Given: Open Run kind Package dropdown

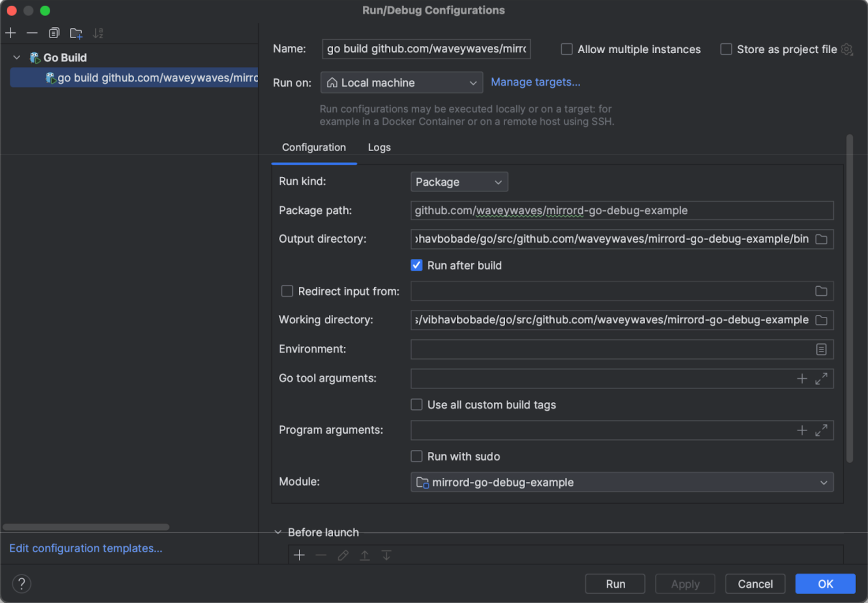Looking at the screenshot, I should pos(459,182).
